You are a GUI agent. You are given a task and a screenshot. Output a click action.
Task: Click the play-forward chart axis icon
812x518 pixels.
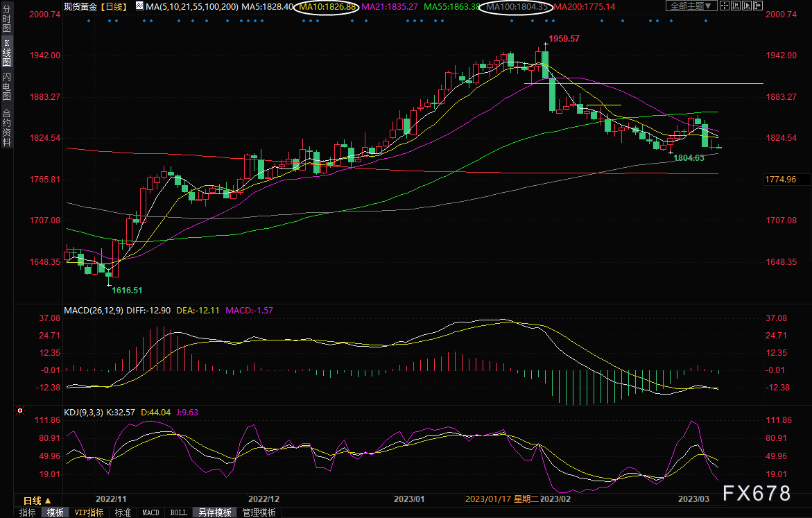(x=747, y=6)
